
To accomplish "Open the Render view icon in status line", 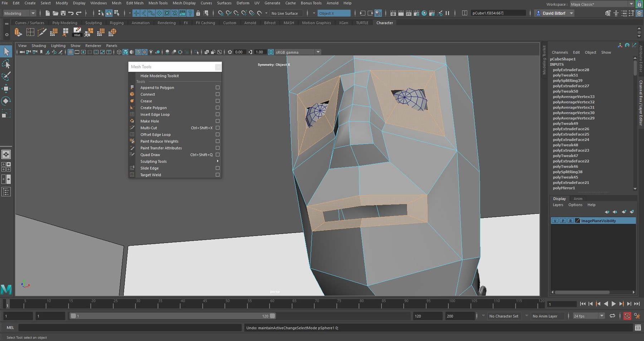I will tap(392, 13).
